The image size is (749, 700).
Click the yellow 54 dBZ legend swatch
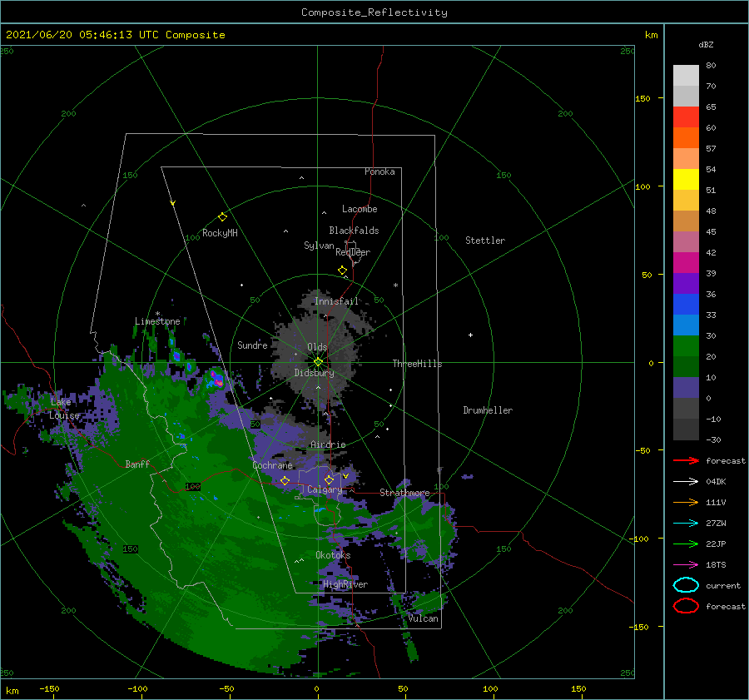coord(686,179)
